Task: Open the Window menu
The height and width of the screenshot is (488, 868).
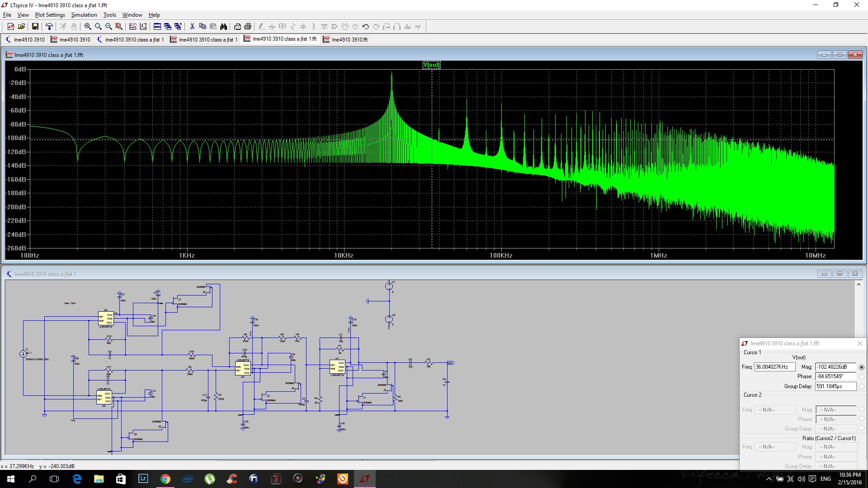Action: [x=132, y=15]
